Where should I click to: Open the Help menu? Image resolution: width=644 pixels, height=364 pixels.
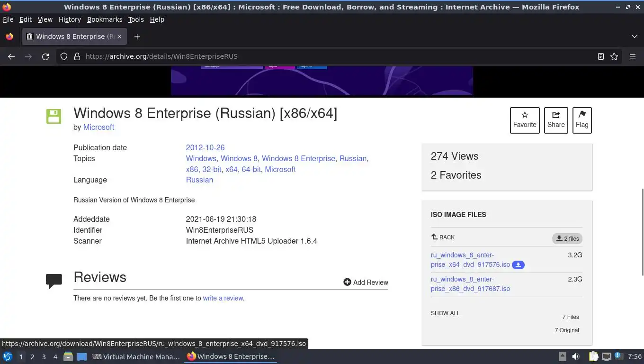pyautogui.click(x=157, y=19)
